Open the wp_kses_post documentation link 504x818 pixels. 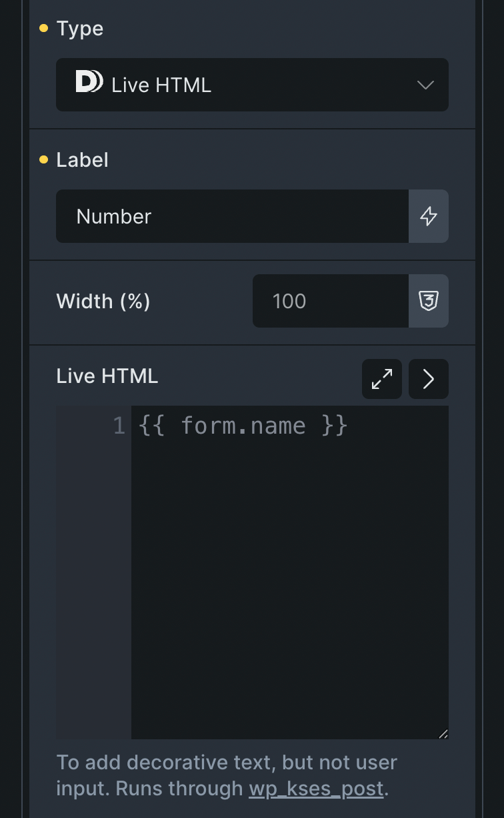pos(316,789)
